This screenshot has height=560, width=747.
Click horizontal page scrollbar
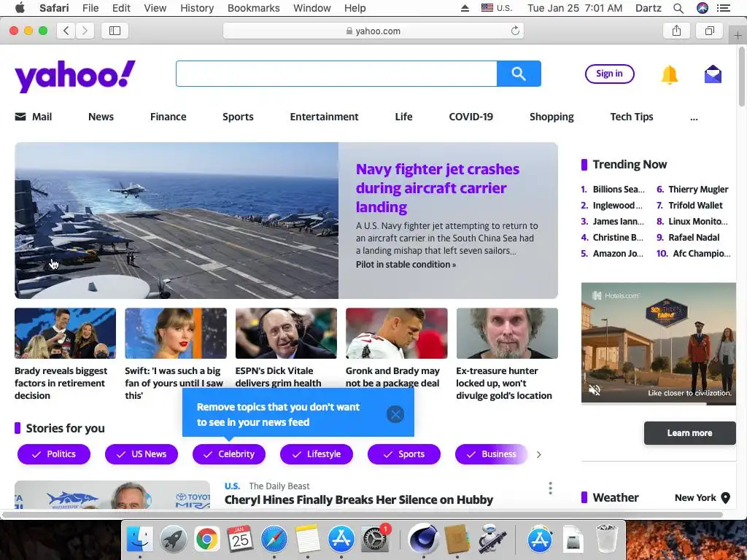point(362,515)
